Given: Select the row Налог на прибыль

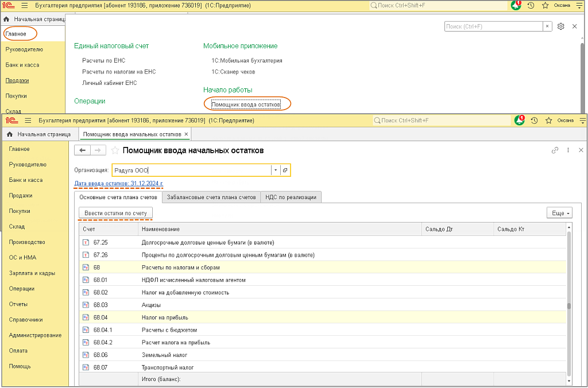Looking at the screenshot, I should (x=323, y=317).
